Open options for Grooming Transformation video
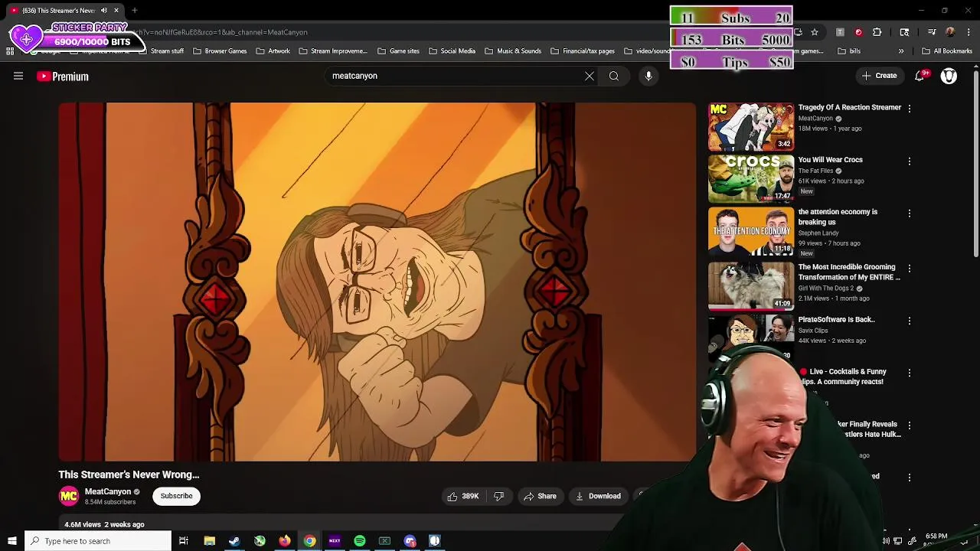Viewport: 980px width, 551px height. [910, 269]
